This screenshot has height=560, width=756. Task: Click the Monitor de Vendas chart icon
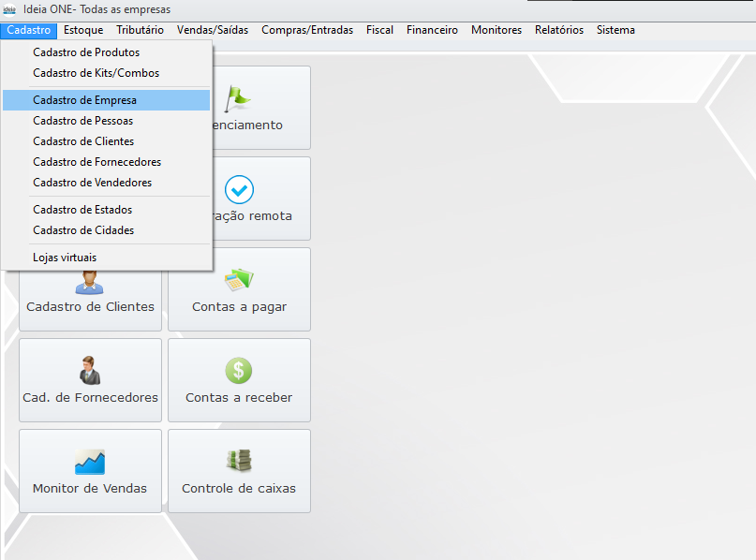click(90, 461)
